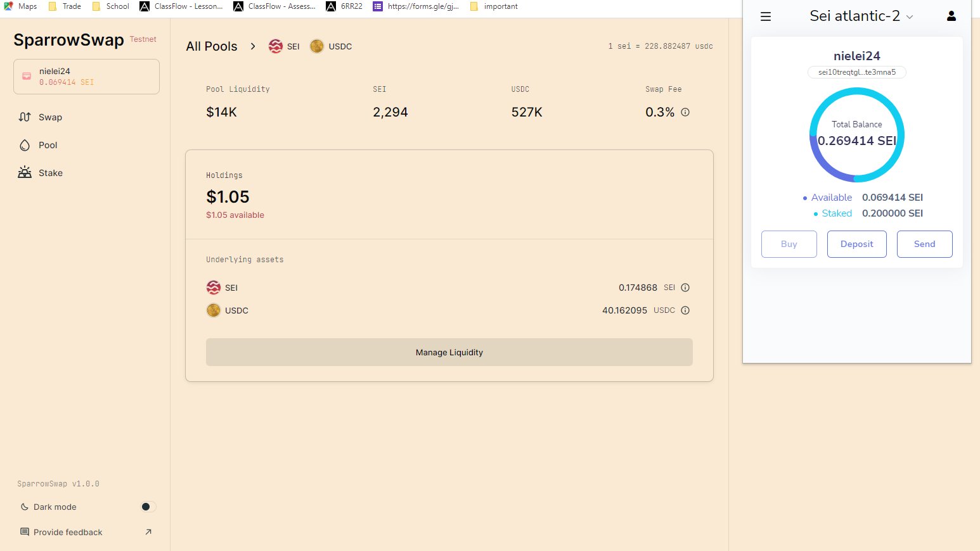
Task: Click the wallet icon in nielei24 card
Action: click(27, 76)
